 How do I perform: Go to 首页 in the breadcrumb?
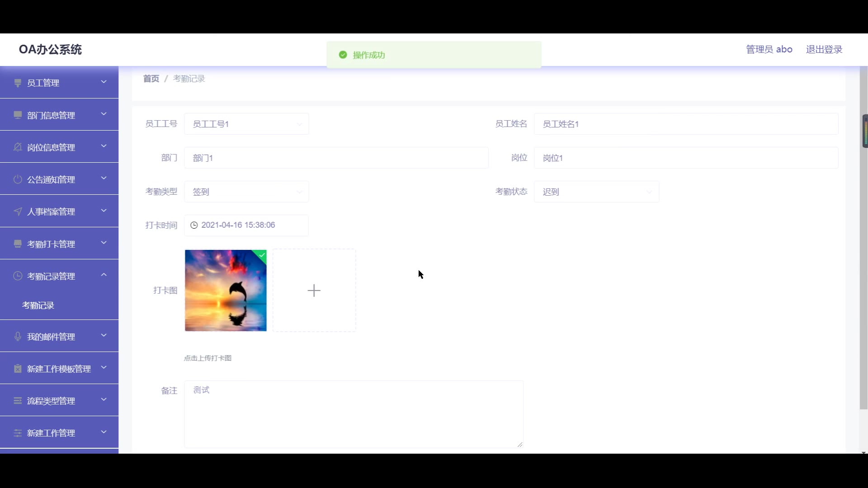point(151,79)
